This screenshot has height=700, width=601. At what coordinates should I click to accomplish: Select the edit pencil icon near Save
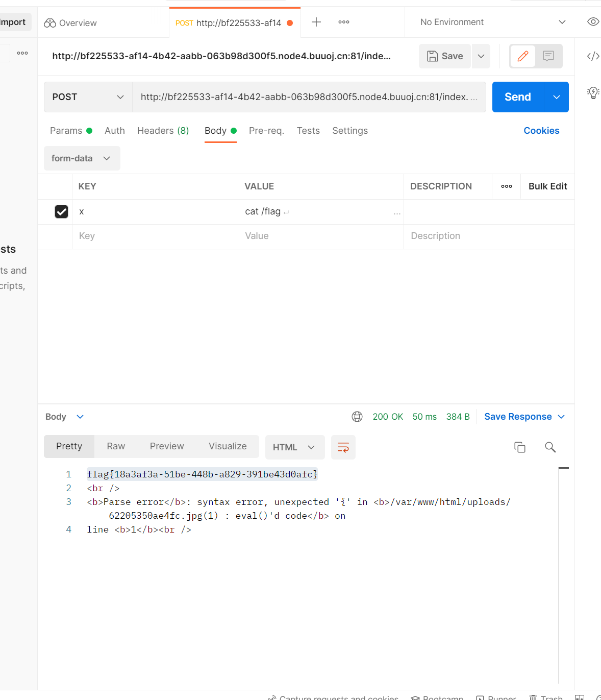522,56
